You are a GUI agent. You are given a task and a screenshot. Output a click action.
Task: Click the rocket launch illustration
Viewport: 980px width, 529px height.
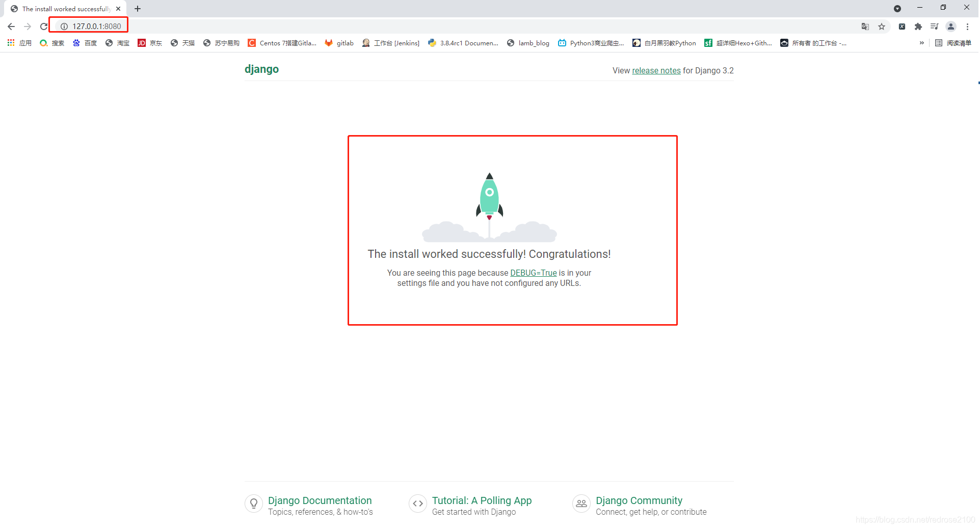coord(489,207)
